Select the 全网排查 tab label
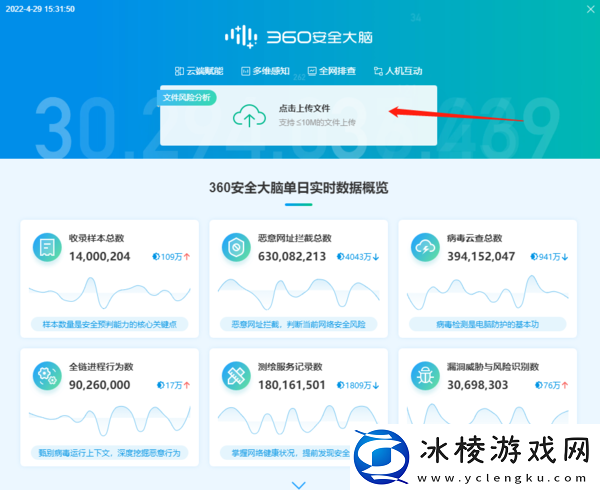 point(338,71)
